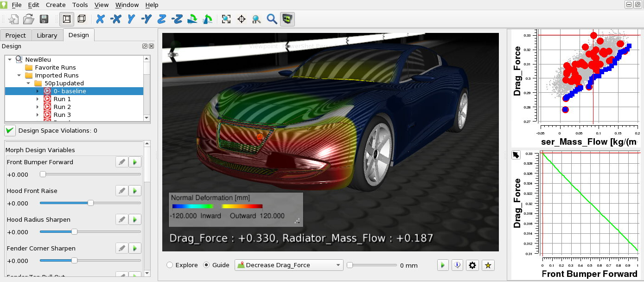Click the save file toolbar icon
Image resolution: width=644 pixels, height=282 pixels.
point(44,19)
